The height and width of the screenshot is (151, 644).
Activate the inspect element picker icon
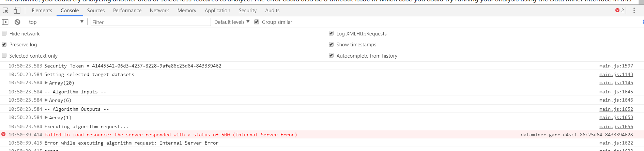point(5,11)
